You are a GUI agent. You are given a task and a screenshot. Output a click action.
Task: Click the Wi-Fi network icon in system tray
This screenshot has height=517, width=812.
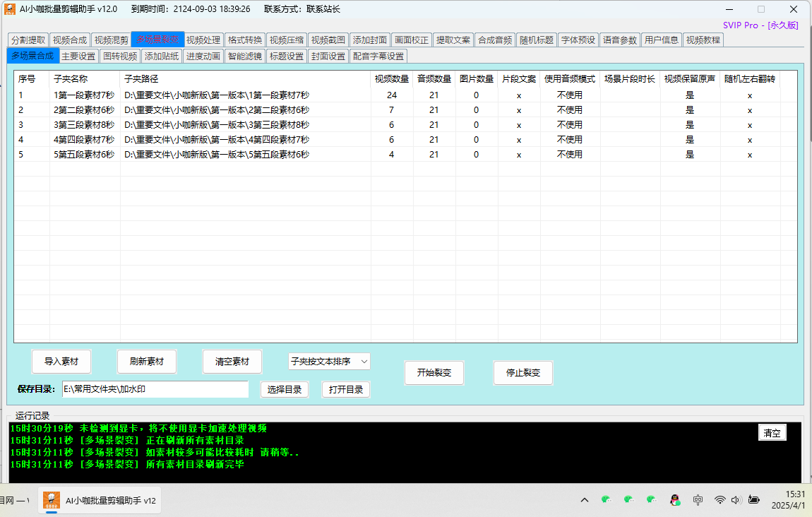pyautogui.click(x=720, y=499)
